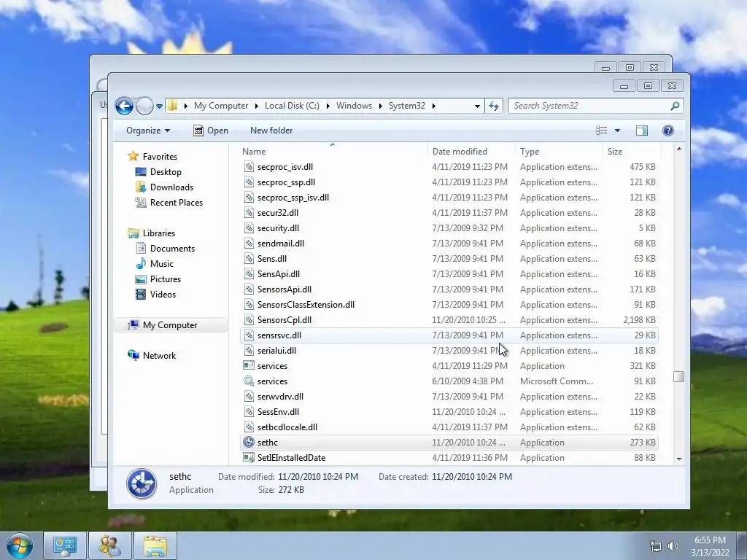Select the Sens.dll file icon
The image size is (747, 560).
coord(249,259)
